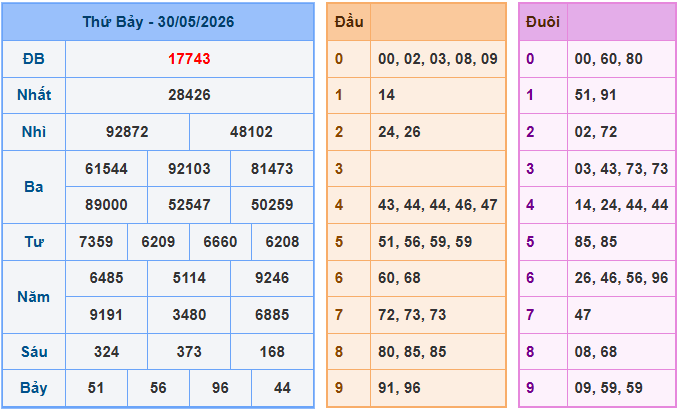The width and height of the screenshot is (678, 411).
Task: Select Ba prize number 81473
Action: [272, 169]
